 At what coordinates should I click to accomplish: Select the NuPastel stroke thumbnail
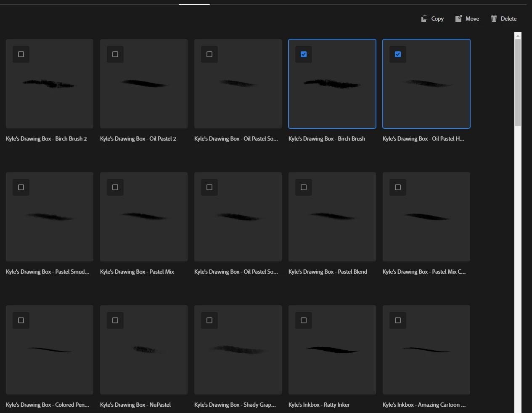pyautogui.click(x=144, y=350)
